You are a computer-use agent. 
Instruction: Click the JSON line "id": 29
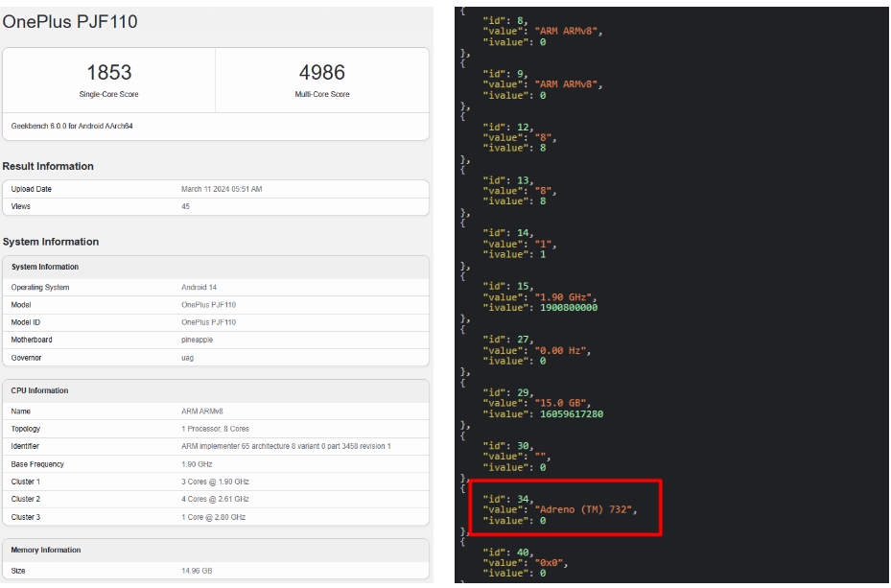tap(508, 393)
